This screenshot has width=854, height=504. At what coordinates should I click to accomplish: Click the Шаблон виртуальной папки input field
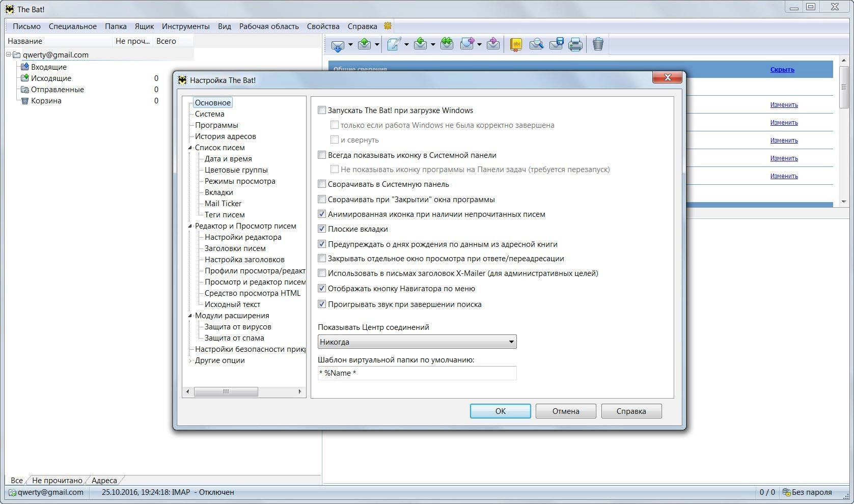pyautogui.click(x=417, y=373)
